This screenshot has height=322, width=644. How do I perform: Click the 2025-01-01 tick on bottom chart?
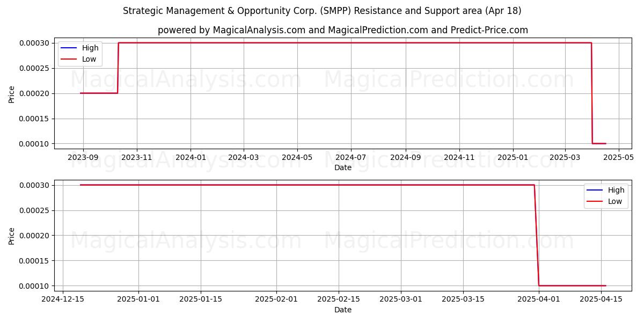138,300
